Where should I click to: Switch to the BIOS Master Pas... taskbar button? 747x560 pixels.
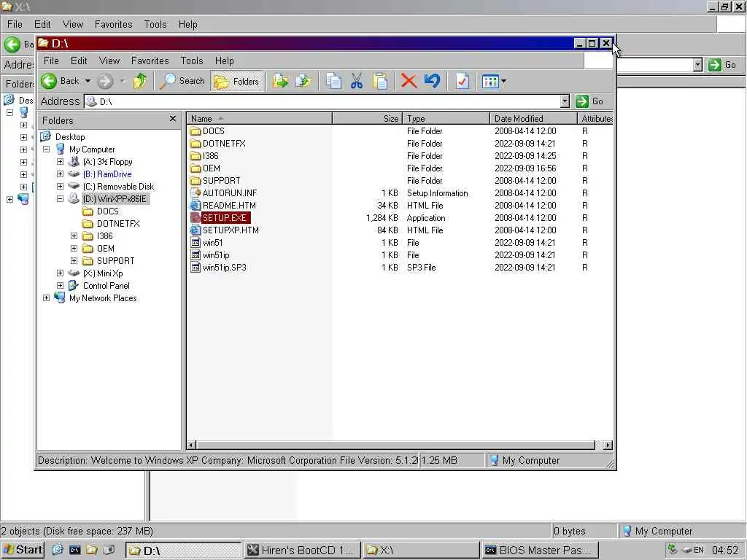pos(540,550)
